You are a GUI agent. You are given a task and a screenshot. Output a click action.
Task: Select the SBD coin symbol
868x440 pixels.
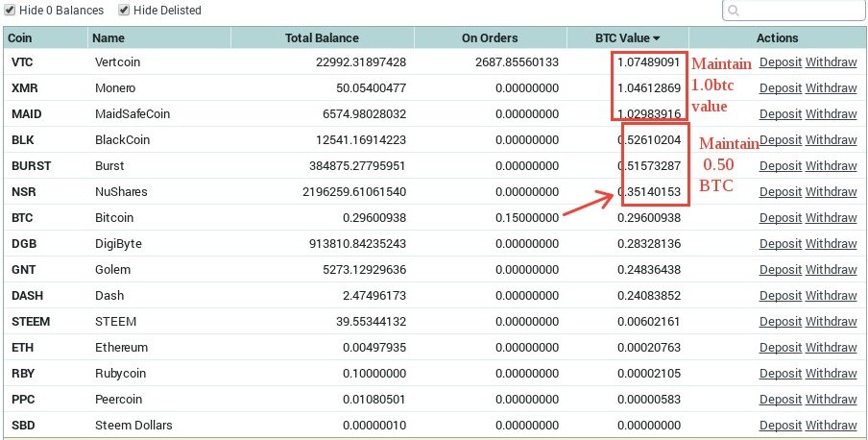pyautogui.click(x=23, y=426)
